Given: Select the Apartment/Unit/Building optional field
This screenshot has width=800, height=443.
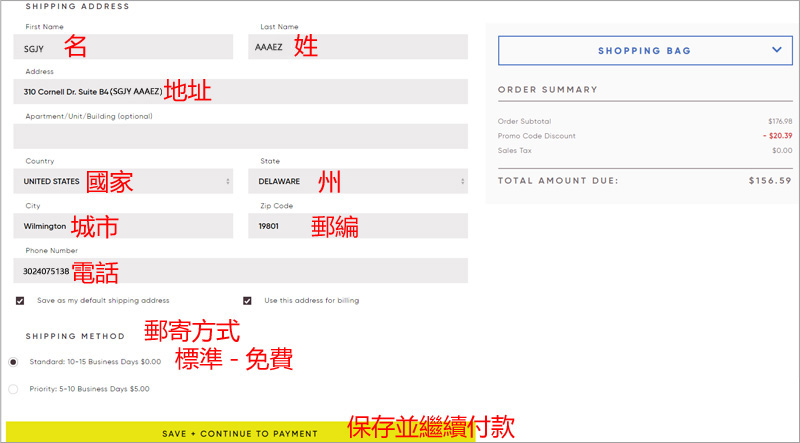Looking at the screenshot, I should (240, 136).
